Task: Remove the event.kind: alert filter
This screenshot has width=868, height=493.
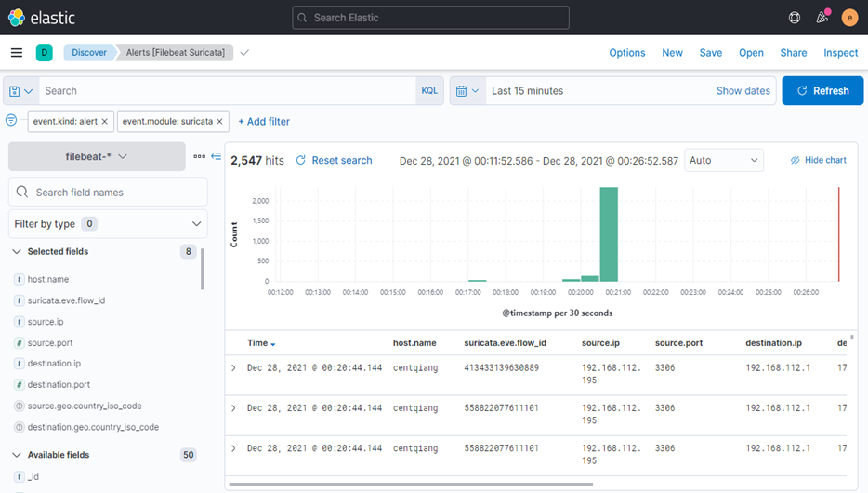Action: click(x=104, y=122)
